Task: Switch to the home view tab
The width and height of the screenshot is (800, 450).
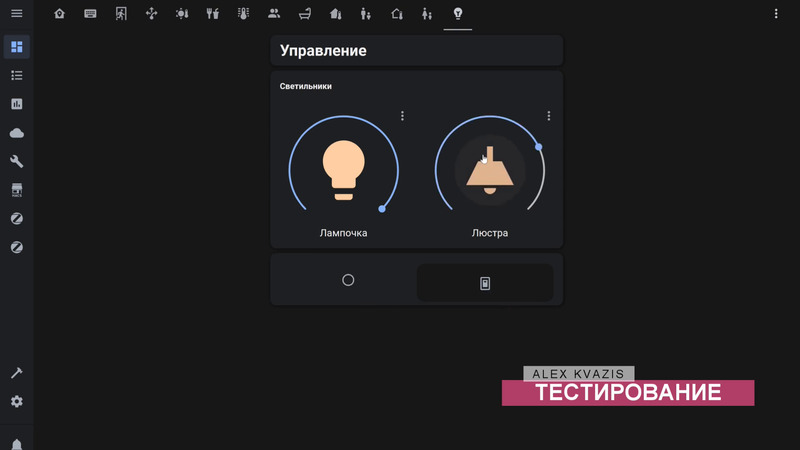Action: pyautogui.click(x=60, y=14)
